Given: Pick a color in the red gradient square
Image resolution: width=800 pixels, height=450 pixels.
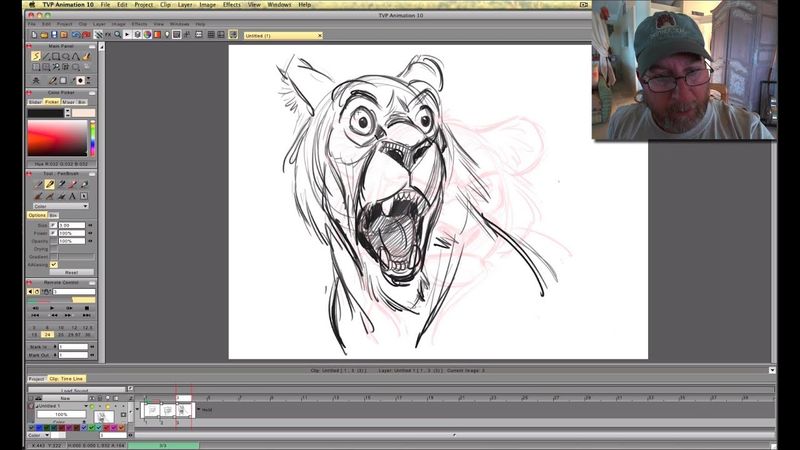Looking at the screenshot, I should [57, 138].
